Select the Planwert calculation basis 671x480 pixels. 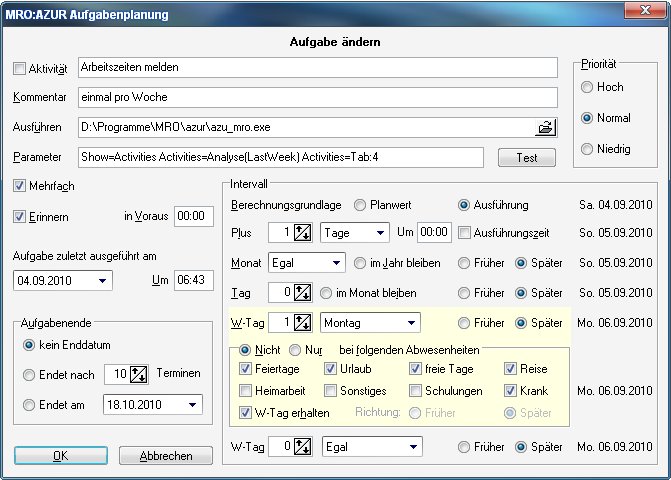[x=361, y=204]
